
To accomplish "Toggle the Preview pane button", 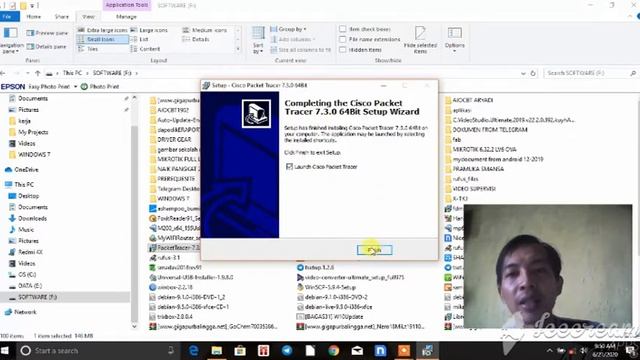I will pos(47,33).
